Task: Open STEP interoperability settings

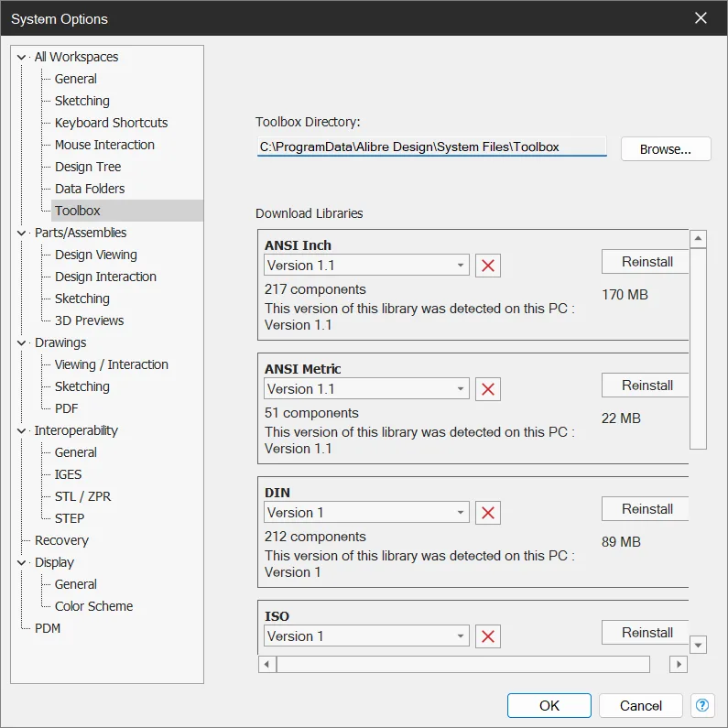Action: pyautogui.click(x=70, y=518)
